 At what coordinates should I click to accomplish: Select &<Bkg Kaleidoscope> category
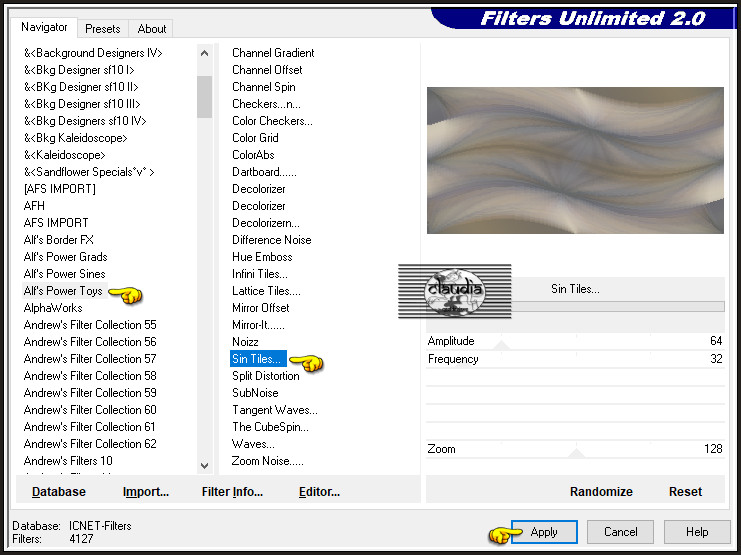[x=76, y=138]
